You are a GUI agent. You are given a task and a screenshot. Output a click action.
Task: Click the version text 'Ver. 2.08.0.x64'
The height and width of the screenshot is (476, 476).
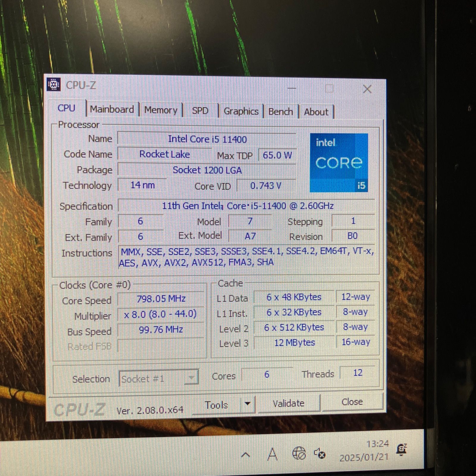[150, 411]
